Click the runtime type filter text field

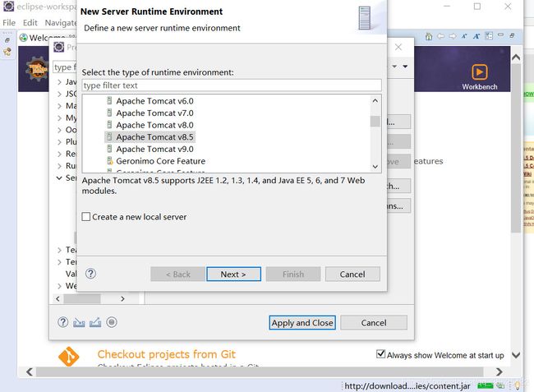tap(232, 85)
